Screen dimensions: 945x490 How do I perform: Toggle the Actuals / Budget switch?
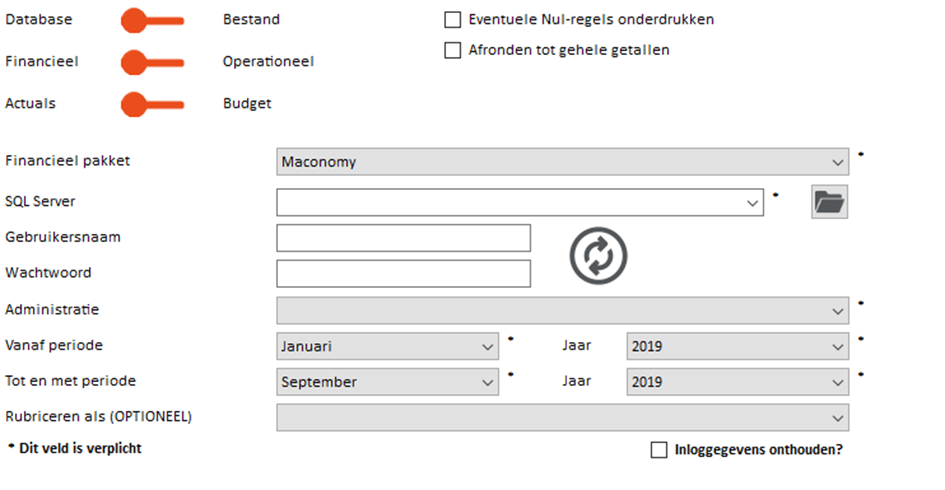tap(152, 104)
